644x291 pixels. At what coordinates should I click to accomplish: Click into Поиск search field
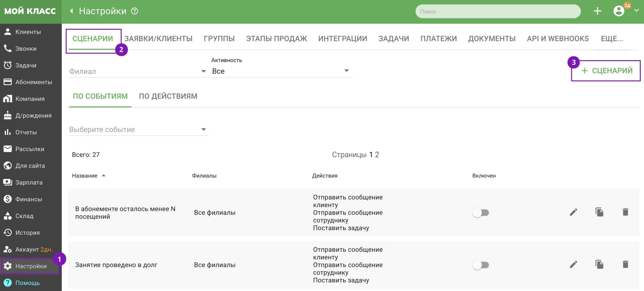pos(498,11)
